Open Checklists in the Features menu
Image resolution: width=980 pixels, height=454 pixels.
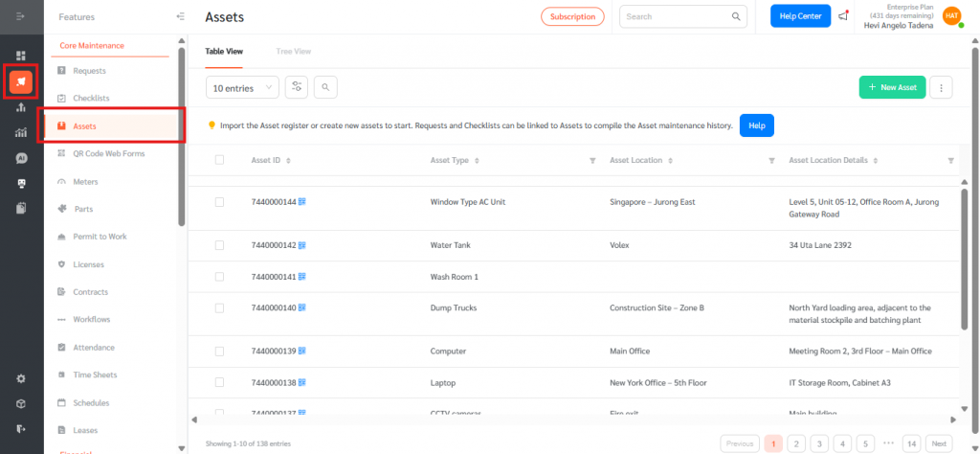point(91,99)
